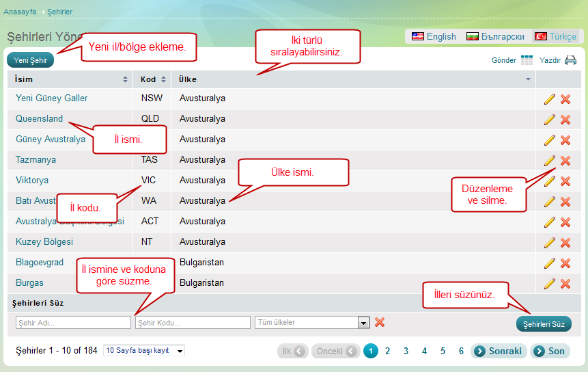Sort by Kod column header
This screenshot has height=372, width=588.
pos(152,79)
